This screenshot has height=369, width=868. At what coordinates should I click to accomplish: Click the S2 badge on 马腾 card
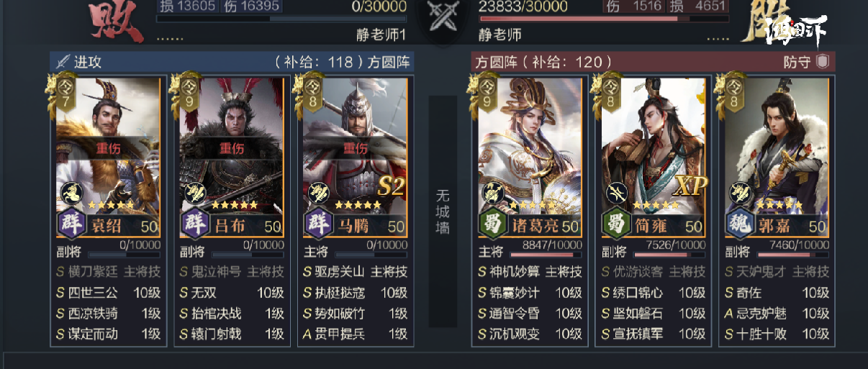[x=390, y=186]
